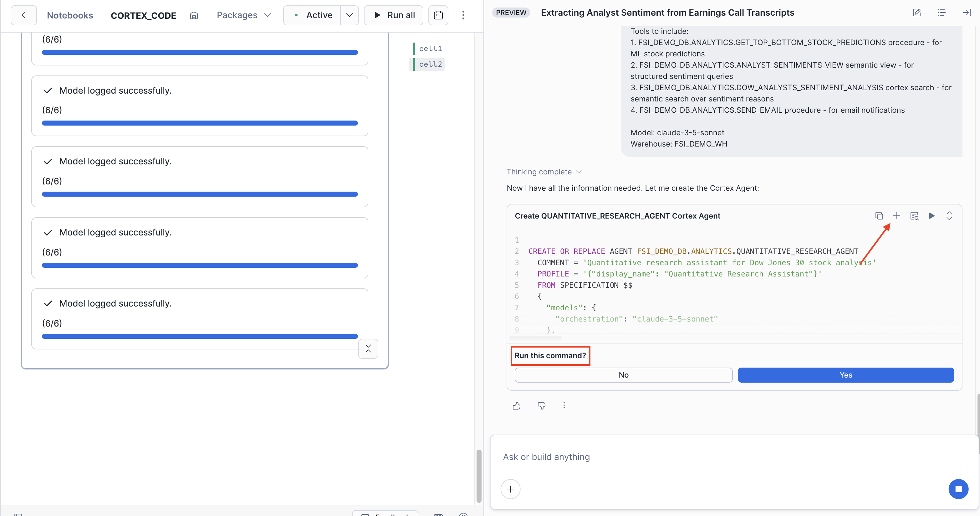Click the notebook vertical scrollbar thumb
Image resolution: width=980 pixels, height=516 pixels.
479,476
